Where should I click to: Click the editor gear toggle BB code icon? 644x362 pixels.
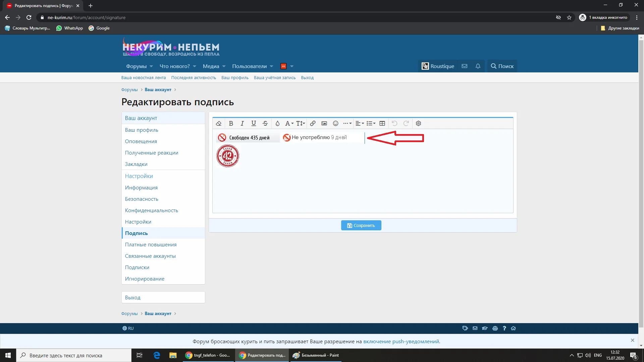(418, 123)
